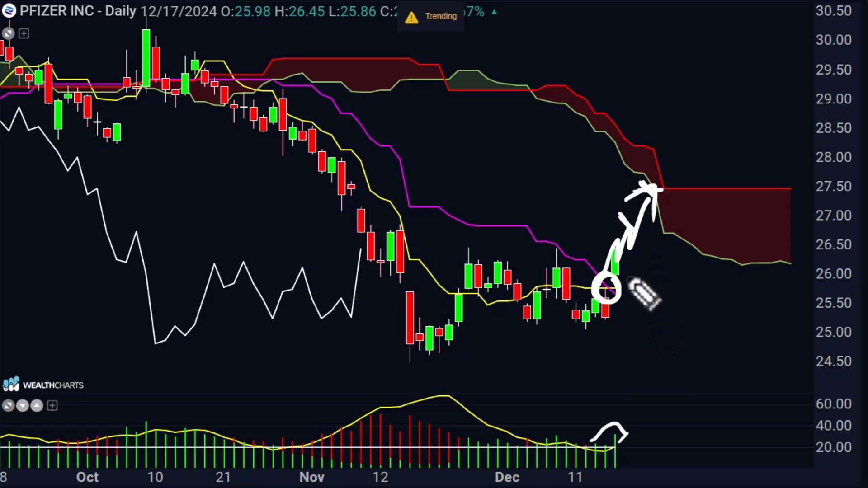Click the 29.00 price axis label

coord(834,99)
